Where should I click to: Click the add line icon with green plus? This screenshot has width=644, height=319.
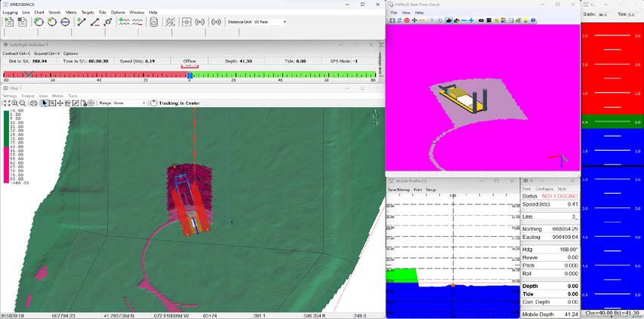tap(82, 22)
